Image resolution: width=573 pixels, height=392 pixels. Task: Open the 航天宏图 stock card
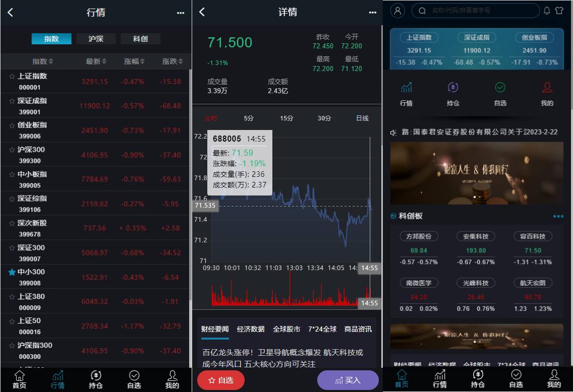click(x=533, y=295)
